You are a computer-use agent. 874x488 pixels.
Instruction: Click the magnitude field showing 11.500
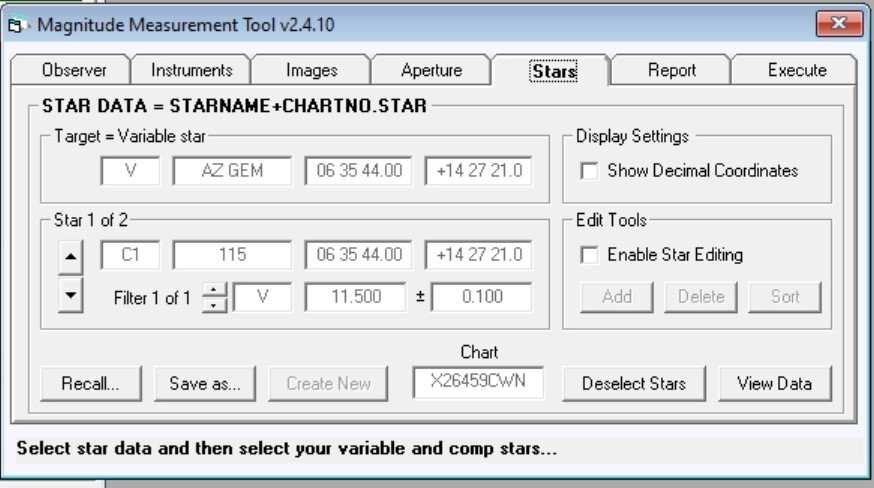(x=355, y=296)
